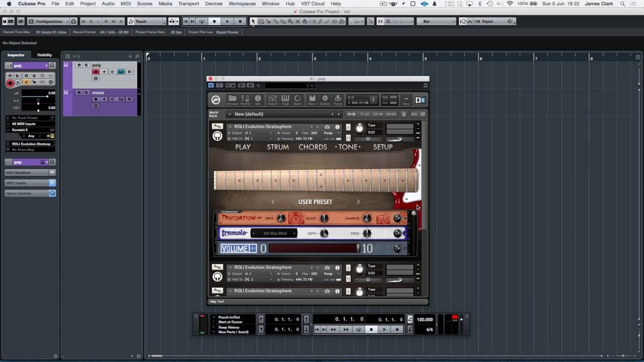Open instrument editor for poly track

click(121, 72)
